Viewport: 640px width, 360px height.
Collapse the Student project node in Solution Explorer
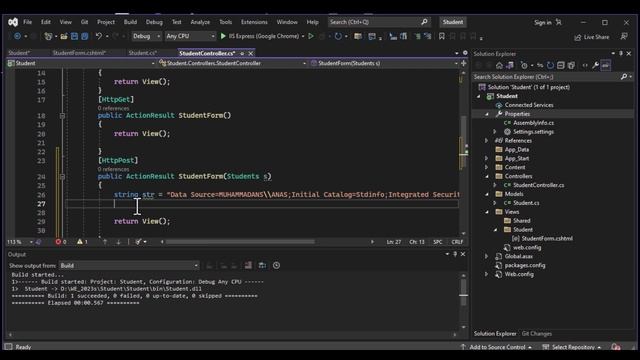(478, 96)
